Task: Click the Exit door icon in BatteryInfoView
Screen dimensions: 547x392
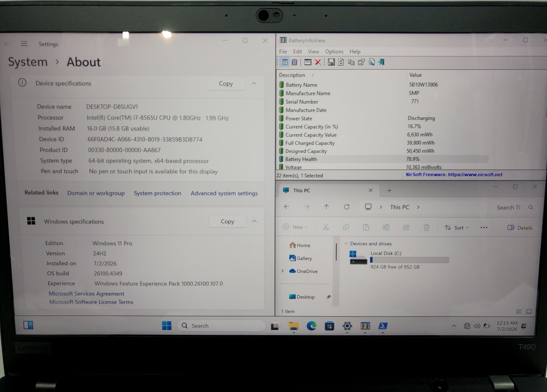Action: click(382, 62)
